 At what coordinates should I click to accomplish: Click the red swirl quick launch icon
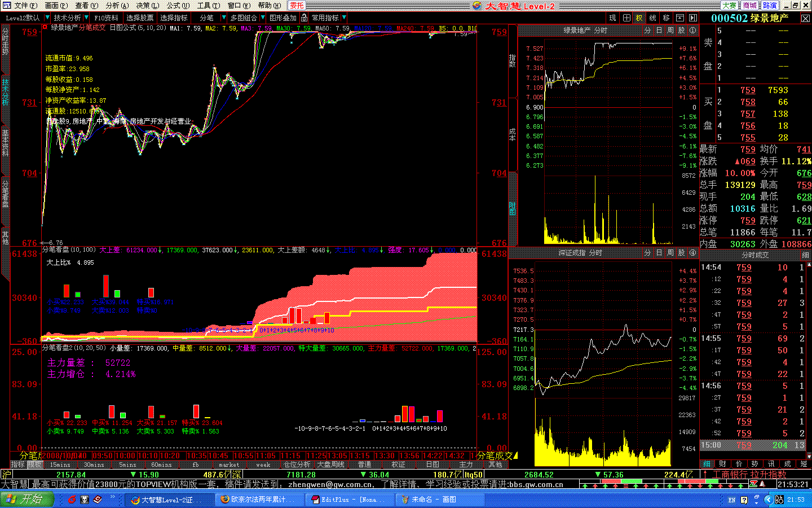pyautogui.click(x=72, y=500)
